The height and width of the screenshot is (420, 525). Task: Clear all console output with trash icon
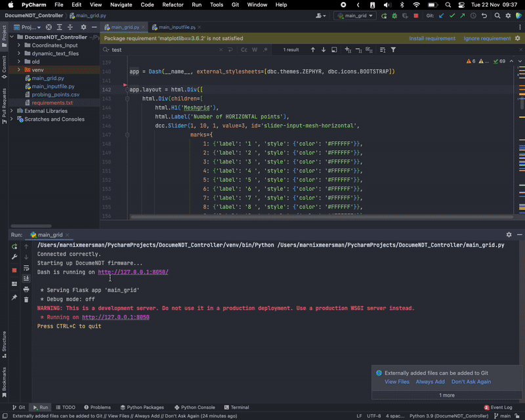pyautogui.click(x=26, y=300)
